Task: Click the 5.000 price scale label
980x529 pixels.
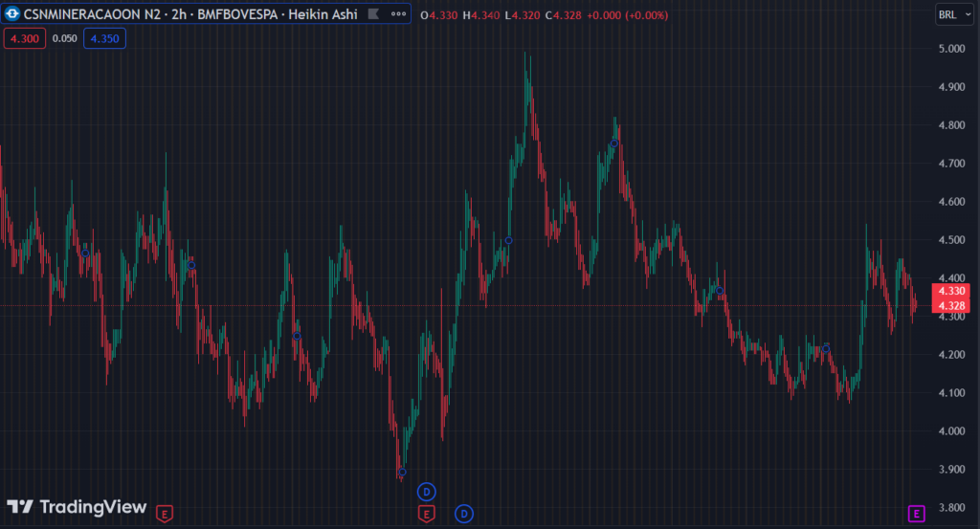Action: click(x=952, y=49)
